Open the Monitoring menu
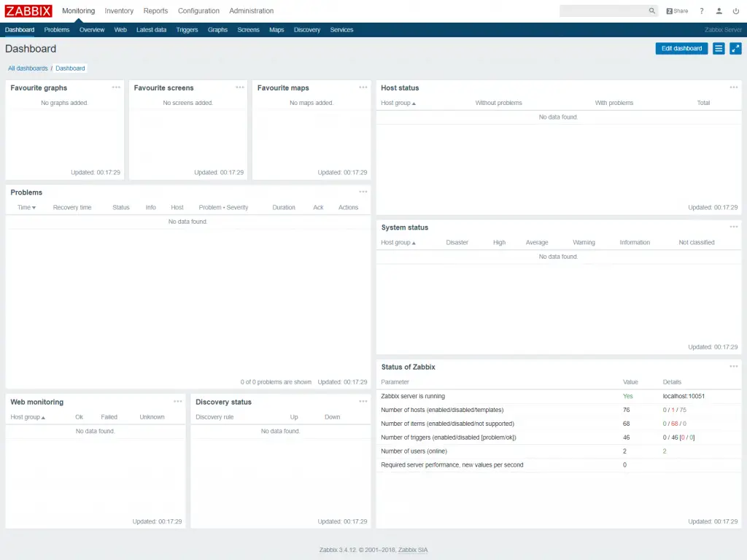Screen dimensions: 747x560 79,11
